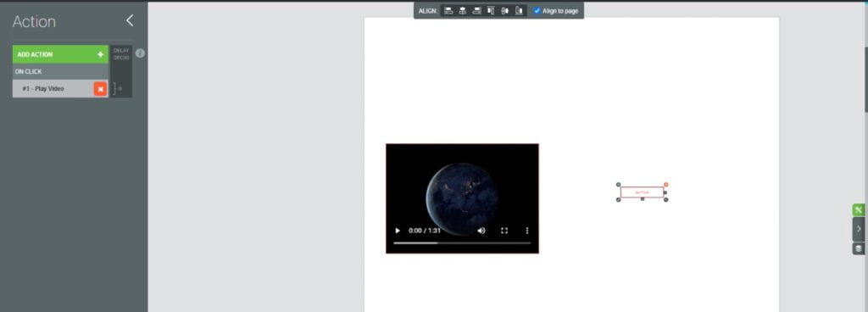Delete the Play Video action with the orange X
Viewport: 868px width, 312px height.
pyautogui.click(x=100, y=88)
